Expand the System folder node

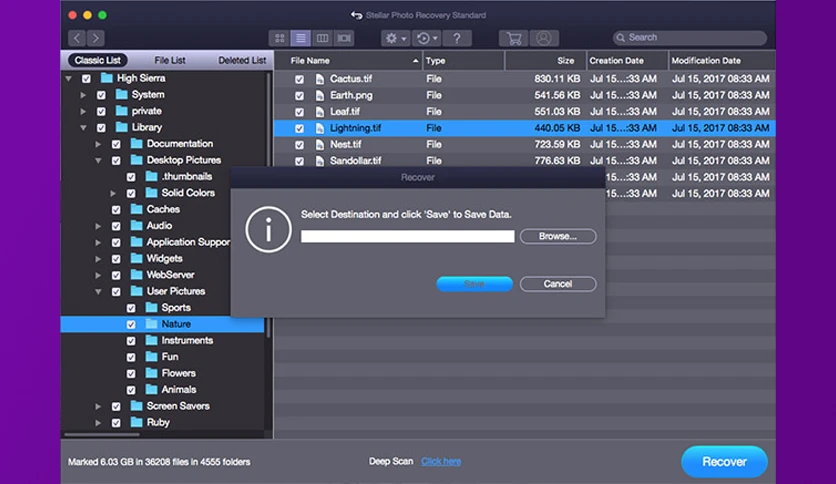pyautogui.click(x=83, y=95)
